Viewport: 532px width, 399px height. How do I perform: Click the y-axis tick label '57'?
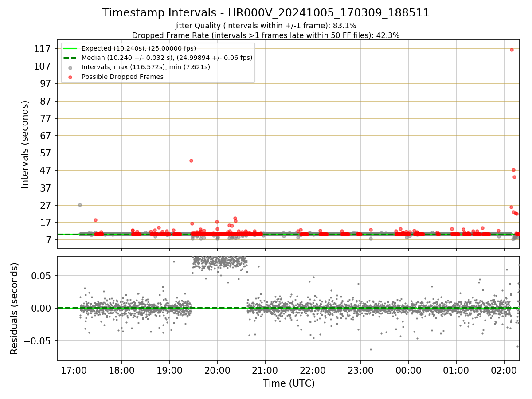tap(46, 153)
